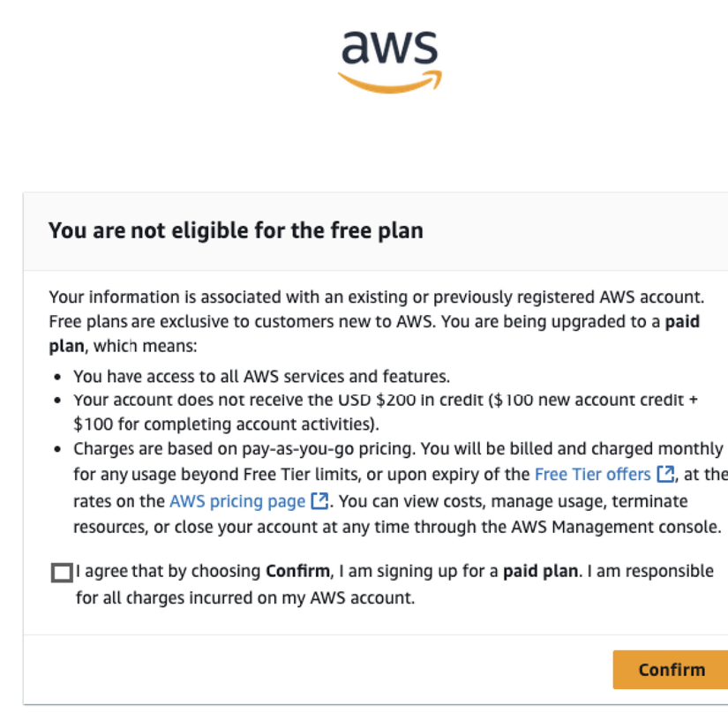Click bold 'Confirm' word in agreement text
The height and width of the screenshot is (713, 728).
pos(297,571)
